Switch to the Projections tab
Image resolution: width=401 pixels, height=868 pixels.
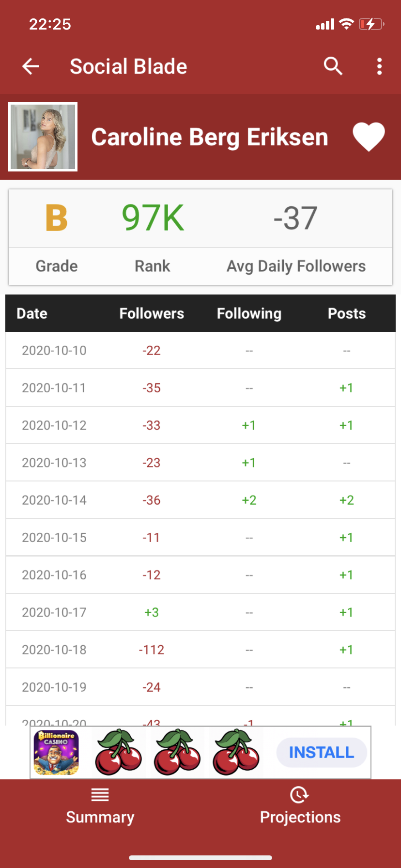click(x=300, y=806)
